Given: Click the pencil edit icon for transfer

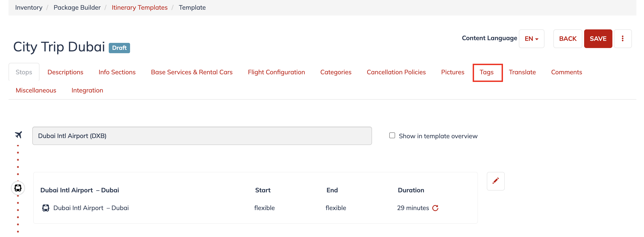Looking at the screenshot, I should [496, 181].
